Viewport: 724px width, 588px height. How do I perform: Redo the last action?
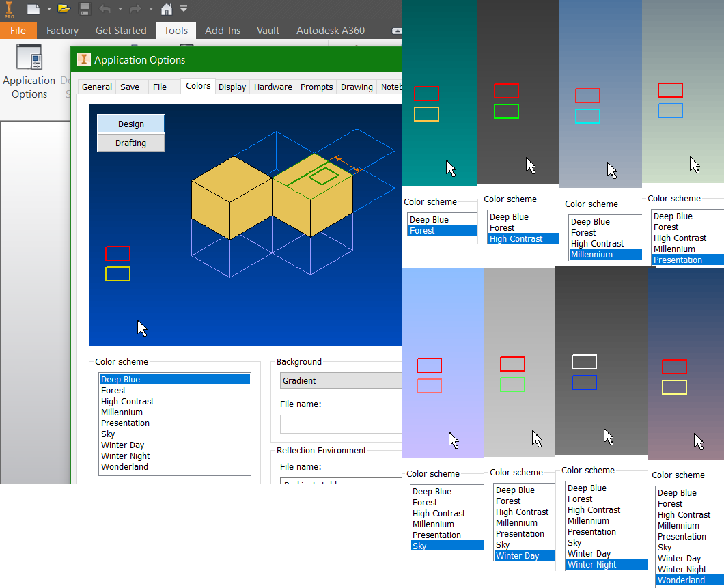[136, 9]
